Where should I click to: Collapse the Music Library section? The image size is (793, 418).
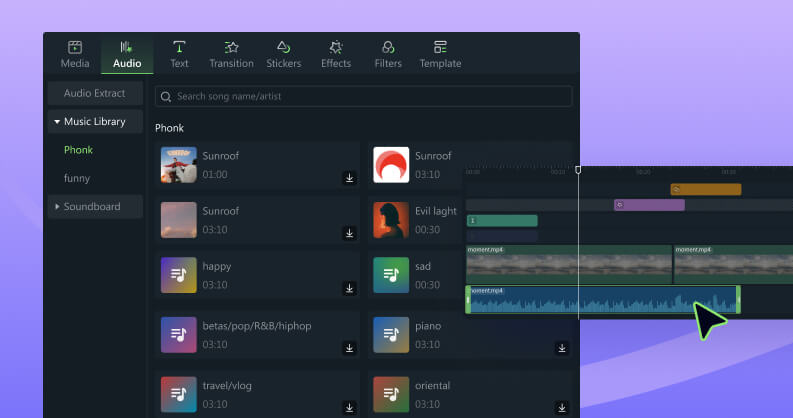(58, 122)
